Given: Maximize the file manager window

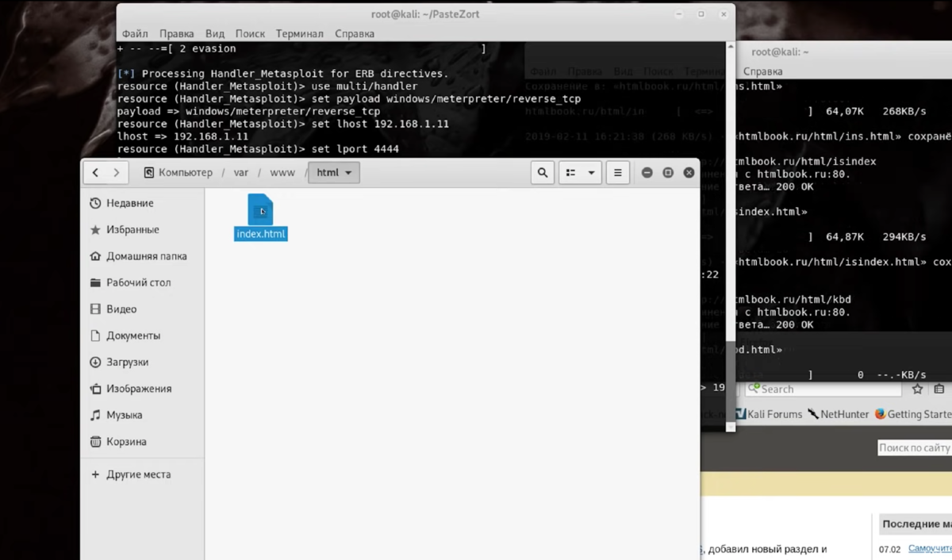Looking at the screenshot, I should tap(668, 172).
